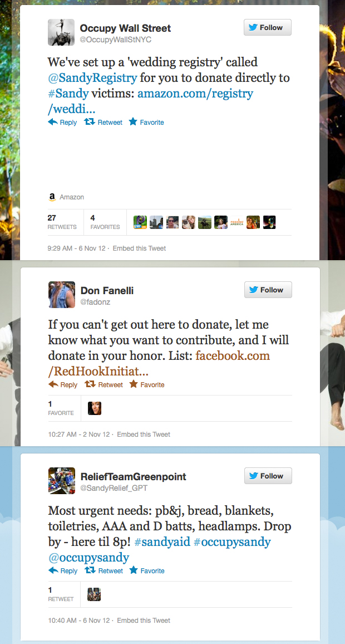View the Feeding America retweeter avatar

coord(237,222)
